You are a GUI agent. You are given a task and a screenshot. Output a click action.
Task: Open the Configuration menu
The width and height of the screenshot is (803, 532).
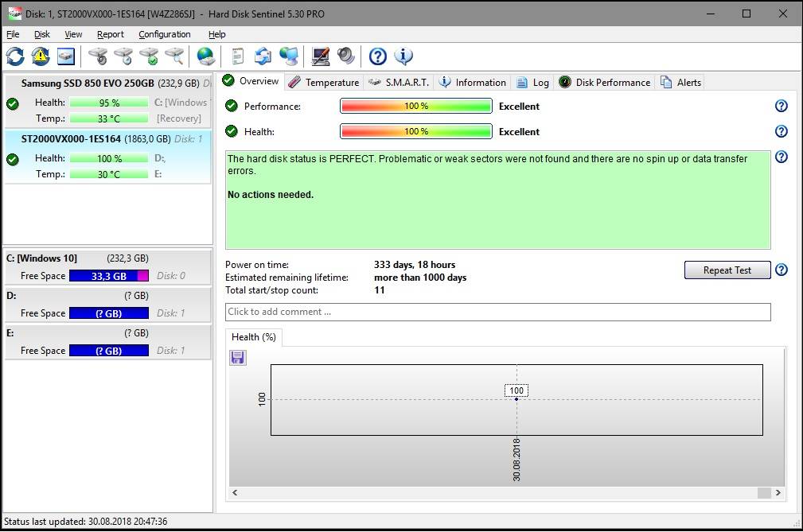click(165, 34)
